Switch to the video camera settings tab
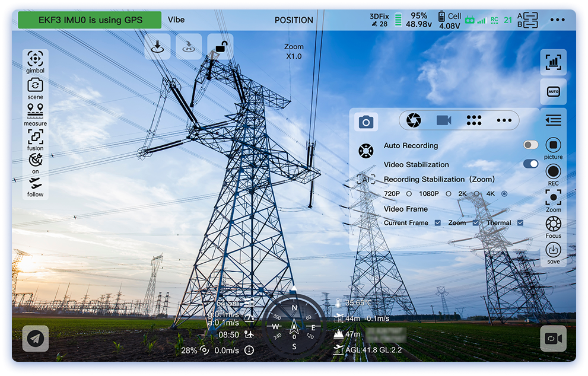This screenshot has width=588, height=376. [444, 120]
